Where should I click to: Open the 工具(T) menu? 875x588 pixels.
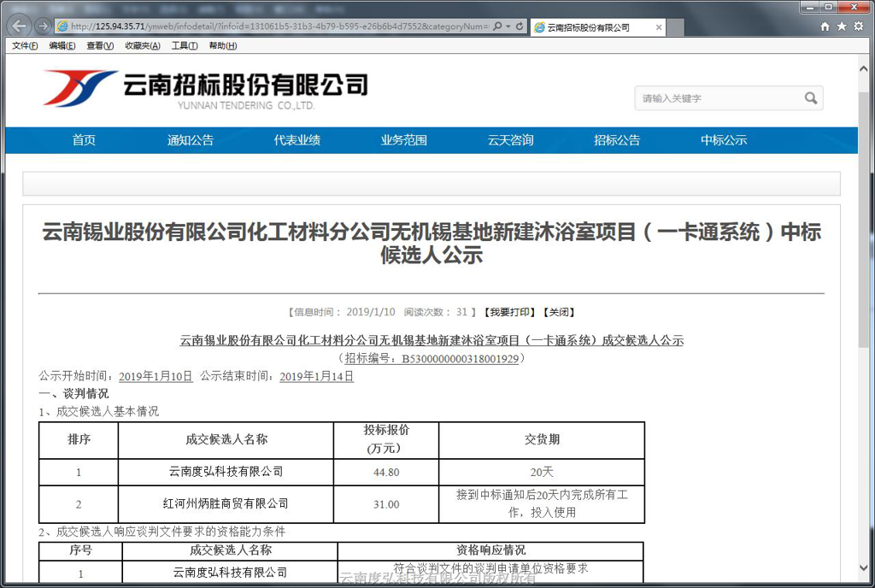[x=185, y=46]
